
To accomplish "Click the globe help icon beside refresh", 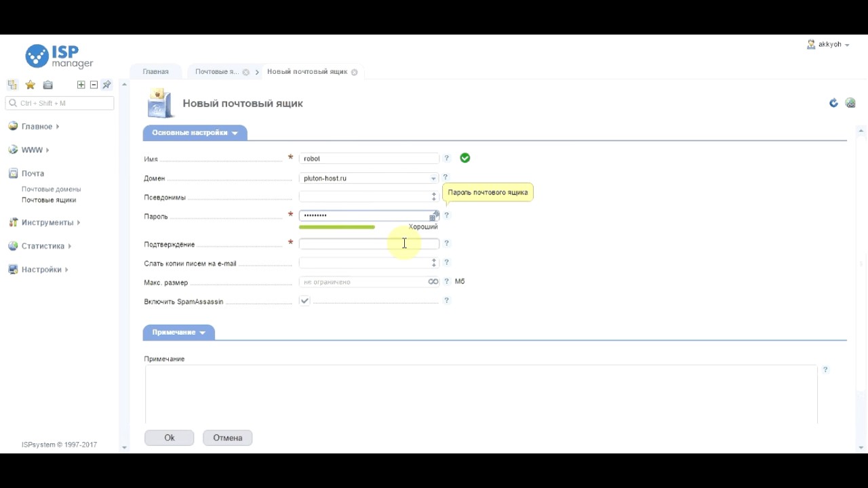I will (850, 103).
